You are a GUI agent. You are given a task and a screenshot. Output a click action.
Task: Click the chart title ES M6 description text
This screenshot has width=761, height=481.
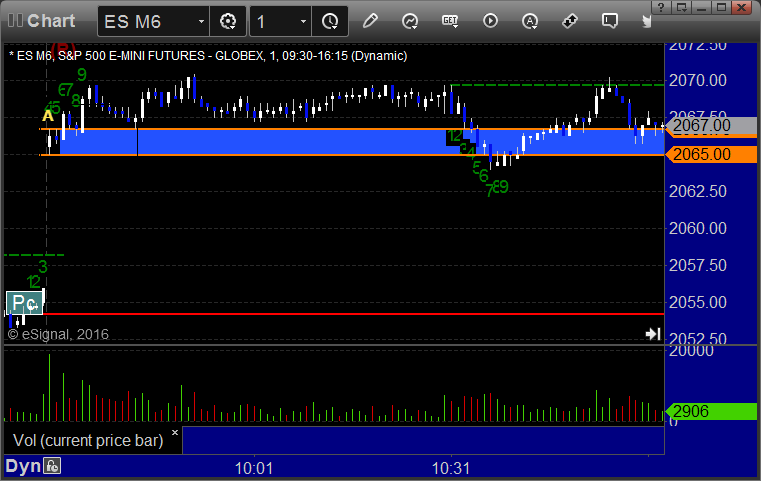click(208, 56)
